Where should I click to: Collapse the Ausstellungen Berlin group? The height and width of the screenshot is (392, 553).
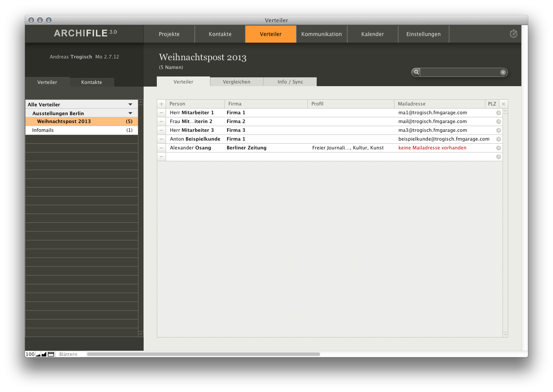130,113
